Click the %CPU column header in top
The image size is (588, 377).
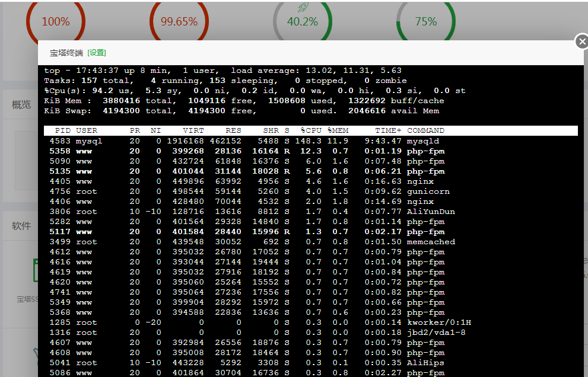point(311,130)
